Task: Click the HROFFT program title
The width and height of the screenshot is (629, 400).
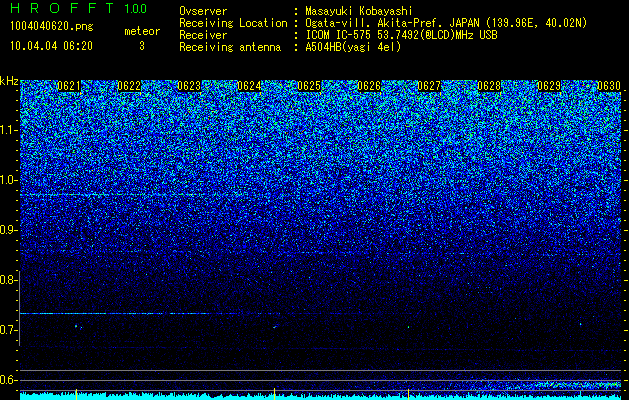Action: click(x=62, y=8)
